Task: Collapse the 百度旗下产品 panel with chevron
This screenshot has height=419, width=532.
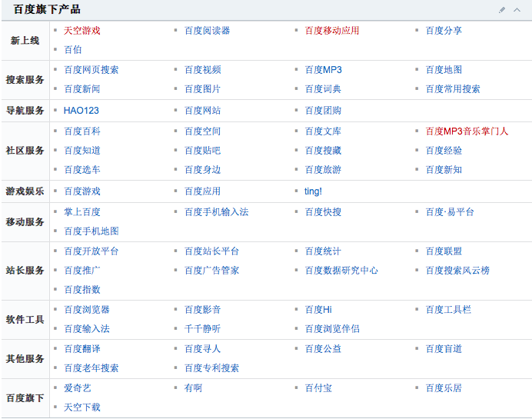Action: (517, 10)
